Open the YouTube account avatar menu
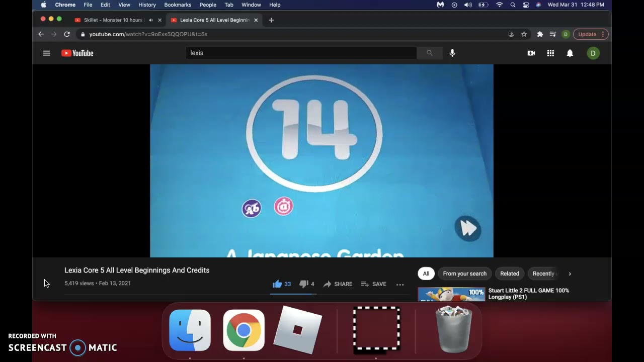This screenshot has width=644, height=362. [x=593, y=53]
